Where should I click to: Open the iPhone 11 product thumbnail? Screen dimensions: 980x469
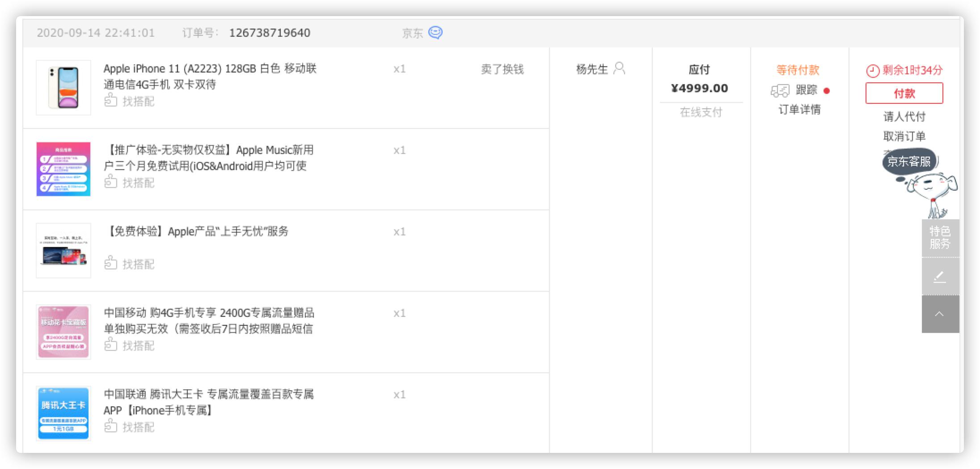pos(63,88)
